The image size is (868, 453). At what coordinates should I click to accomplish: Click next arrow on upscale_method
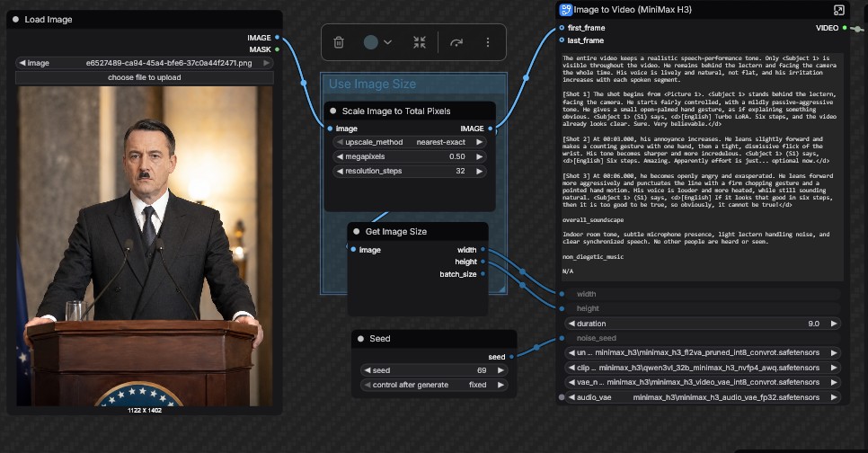pos(480,142)
